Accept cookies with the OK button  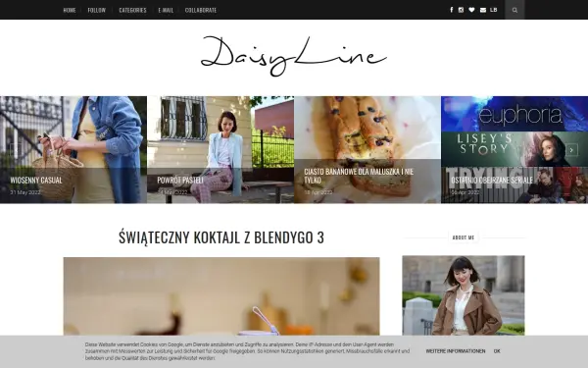coord(497,351)
